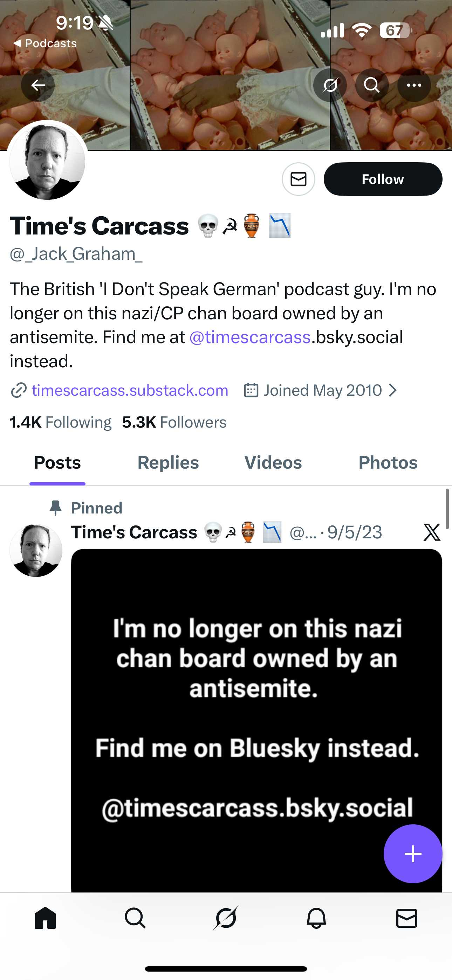Select the Photos tab
This screenshot has width=452, height=980.
388,463
